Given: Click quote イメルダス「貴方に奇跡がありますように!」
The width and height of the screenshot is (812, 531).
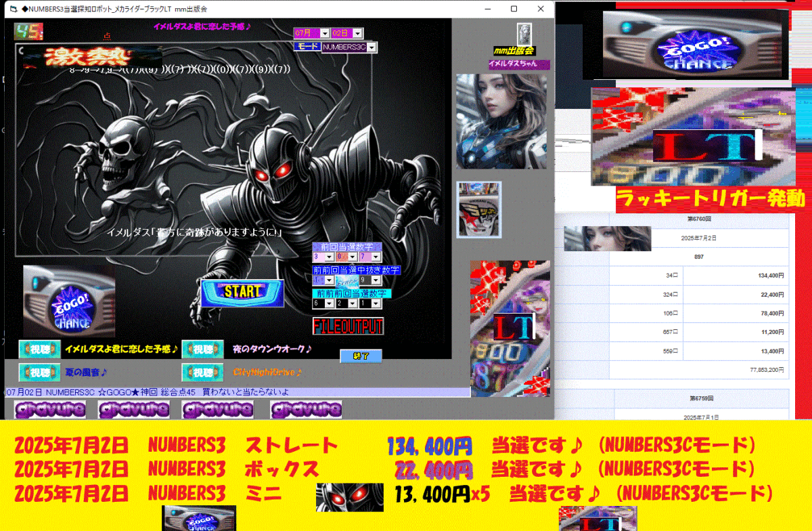Looking at the screenshot, I should (194, 232).
